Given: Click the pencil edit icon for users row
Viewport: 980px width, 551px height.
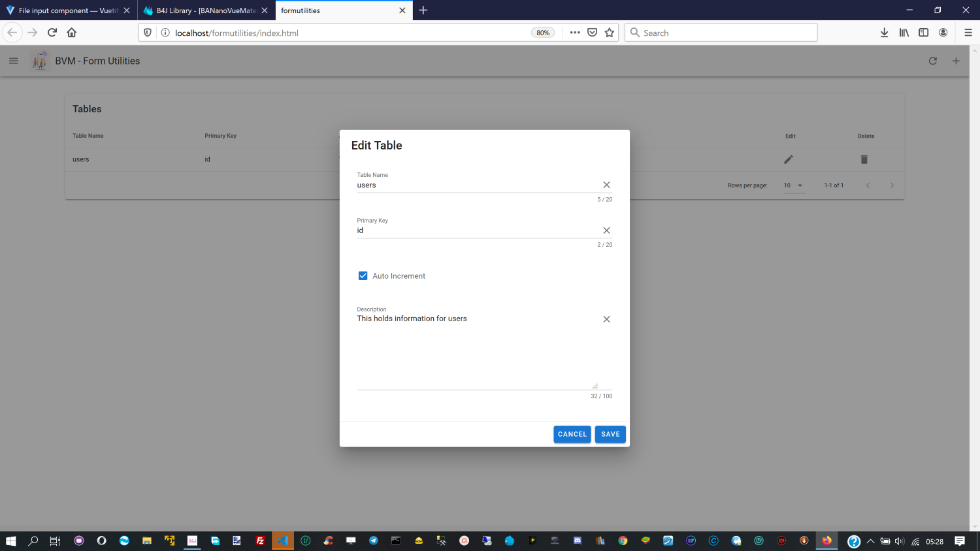Looking at the screenshot, I should tap(789, 159).
